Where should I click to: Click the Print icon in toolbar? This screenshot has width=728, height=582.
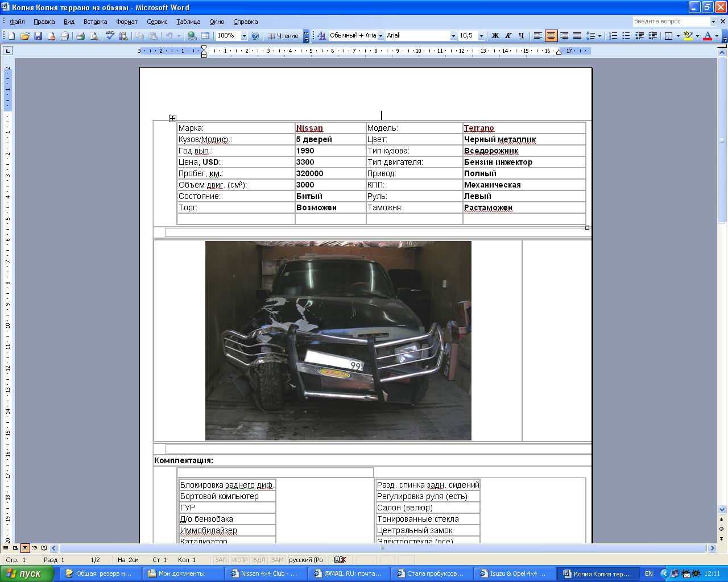click(80, 36)
